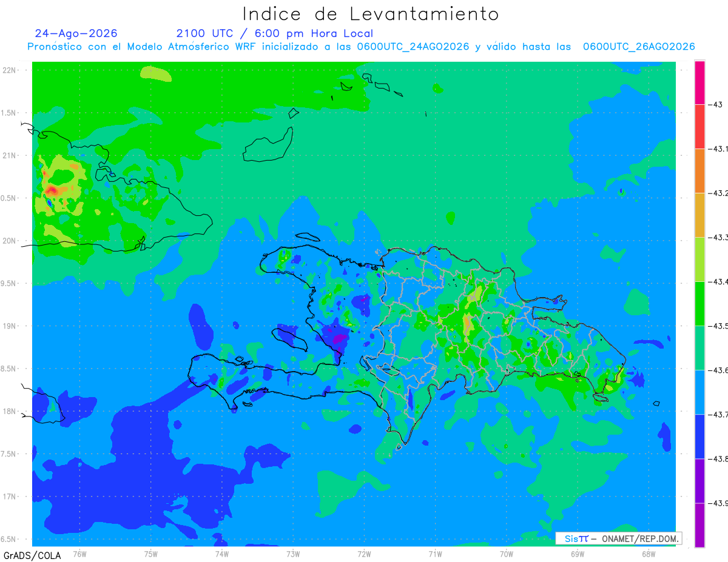
Task: Click the '-43.8' legend value
Action: coord(718,459)
